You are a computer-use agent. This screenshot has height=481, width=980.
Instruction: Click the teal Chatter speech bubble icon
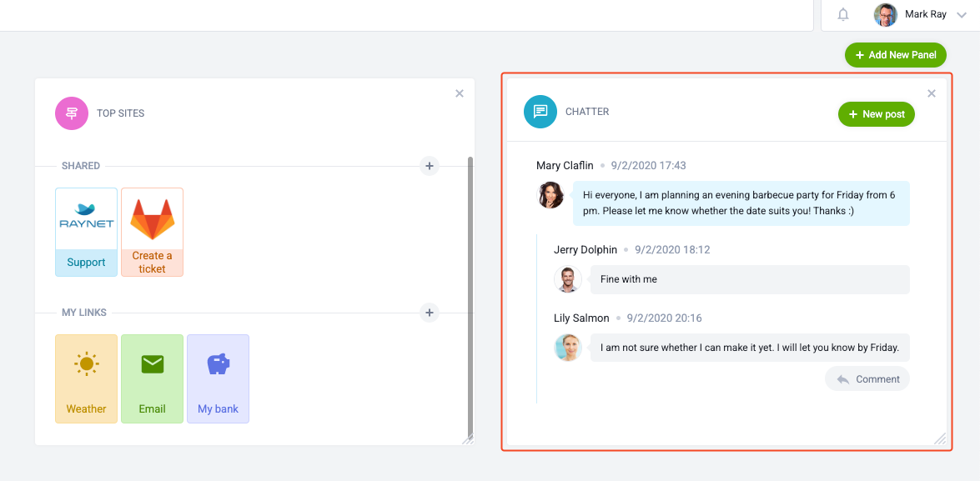pyautogui.click(x=540, y=111)
